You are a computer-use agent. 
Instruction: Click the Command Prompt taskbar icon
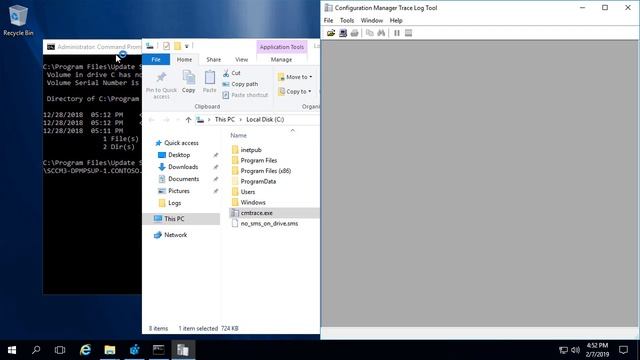[158, 350]
